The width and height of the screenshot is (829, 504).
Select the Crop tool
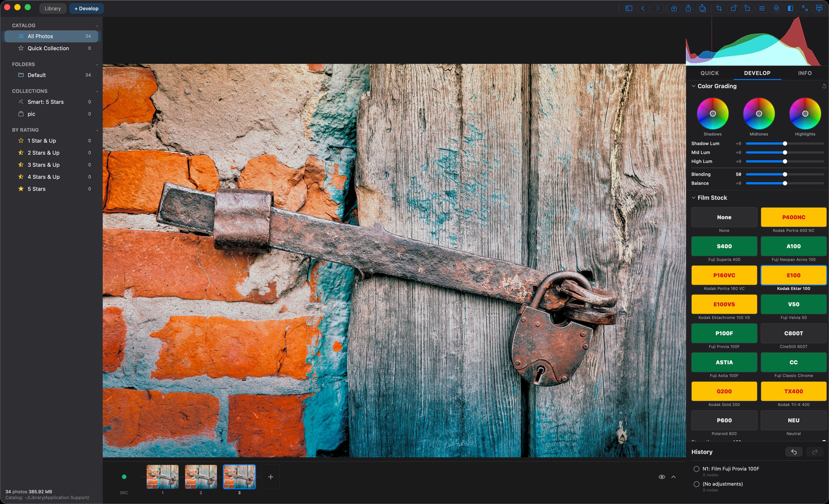click(719, 8)
